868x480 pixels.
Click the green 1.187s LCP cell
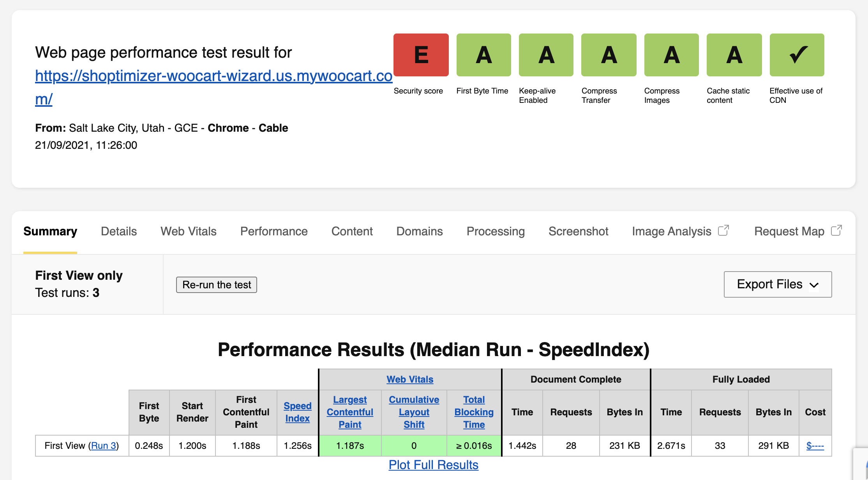pyautogui.click(x=350, y=446)
